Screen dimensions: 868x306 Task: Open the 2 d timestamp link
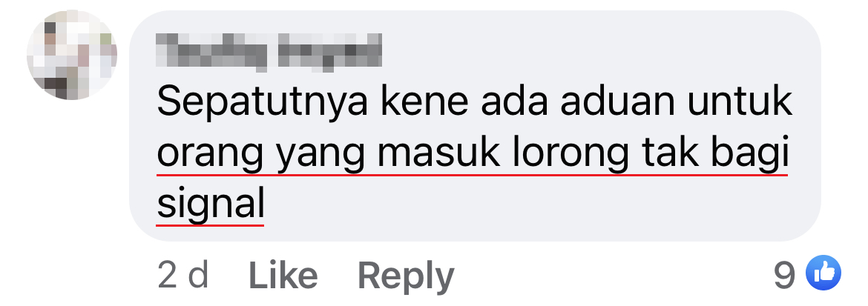[183, 275]
